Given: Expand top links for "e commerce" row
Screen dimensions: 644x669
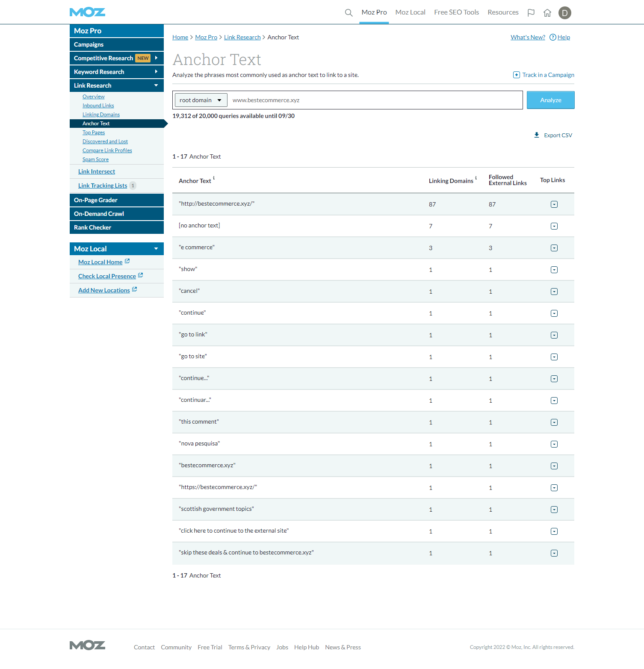Looking at the screenshot, I should coord(554,248).
